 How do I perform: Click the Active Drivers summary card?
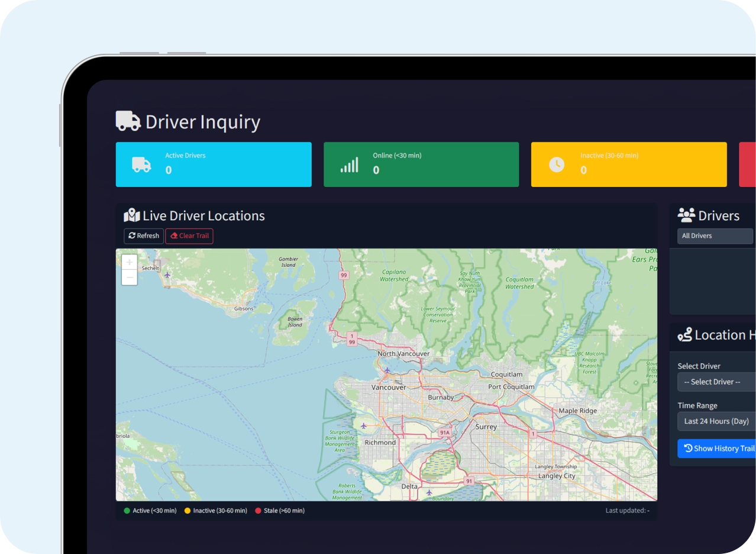(214, 165)
